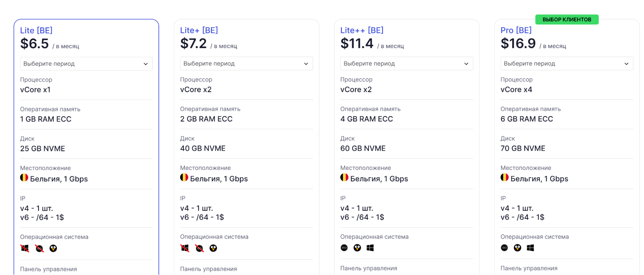Viewport: 644px width, 275px height.
Task: Open the Pro [BE] plan title link
Action: click(516, 30)
